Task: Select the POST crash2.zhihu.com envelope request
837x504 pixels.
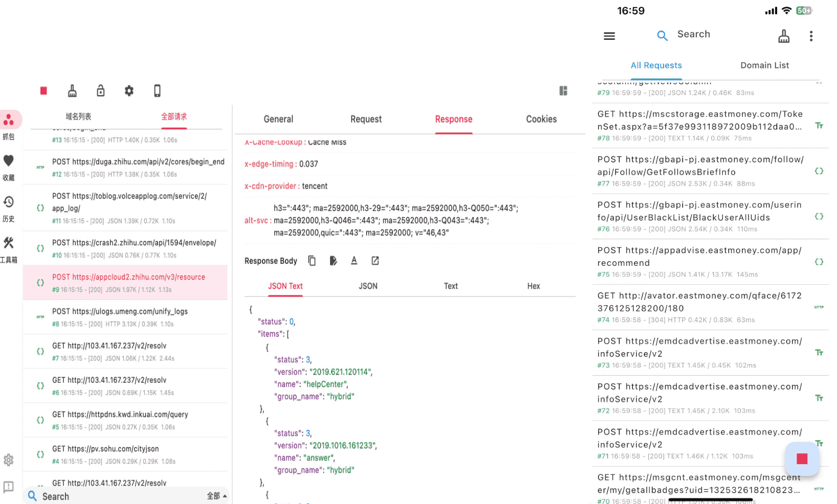Action: pos(125,248)
